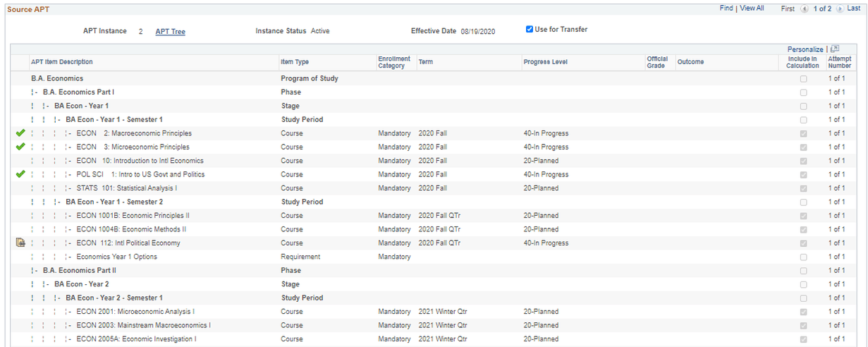Click 40-In Progress for Intl Political Economy
868x347 pixels.
pos(546,243)
